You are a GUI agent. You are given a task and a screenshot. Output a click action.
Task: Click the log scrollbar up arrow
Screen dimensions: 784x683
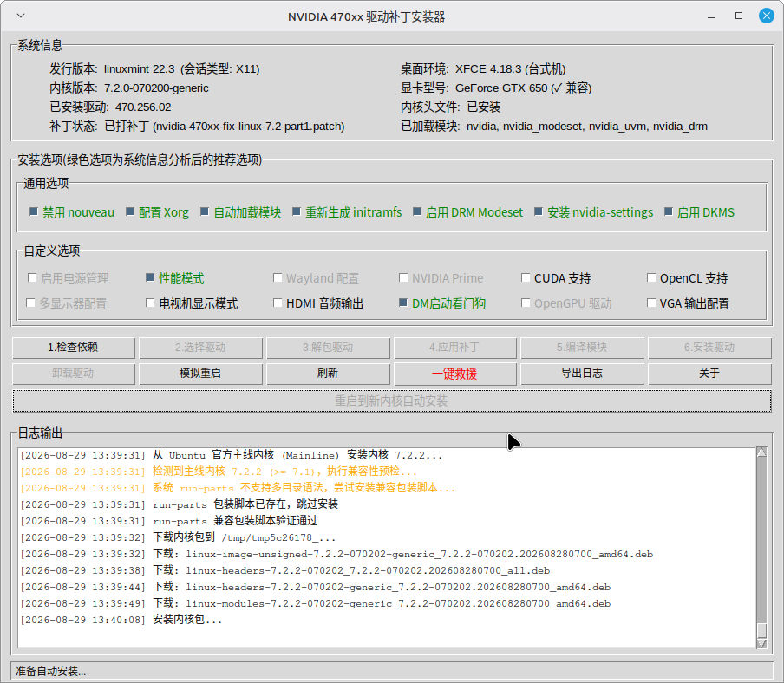pyautogui.click(x=761, y=452)
